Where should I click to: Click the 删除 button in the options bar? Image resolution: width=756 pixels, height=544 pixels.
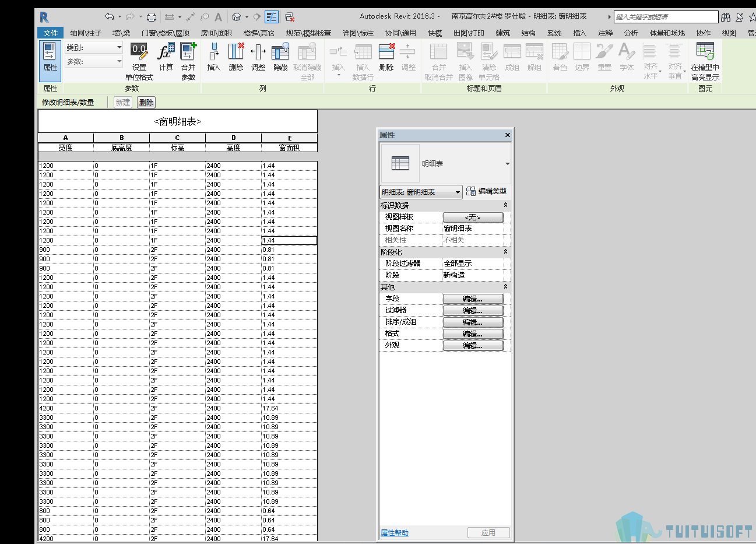(146, 102)
